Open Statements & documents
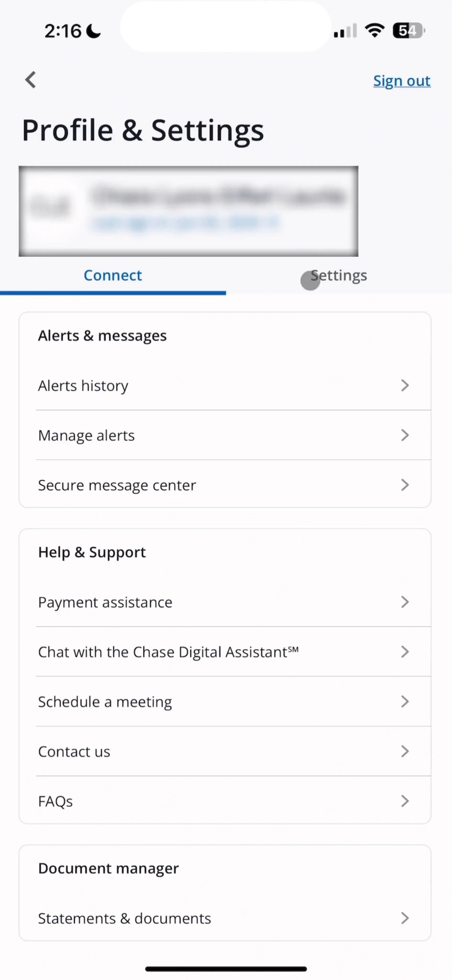 pos(125,918)
